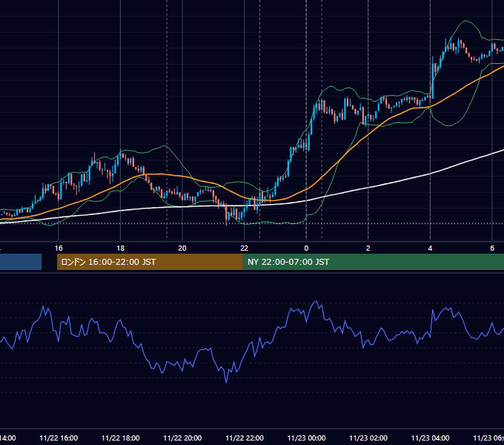Click the hour label 18 on the axis
This screenshot has height=445, width=504.
(x=121, y=248)
